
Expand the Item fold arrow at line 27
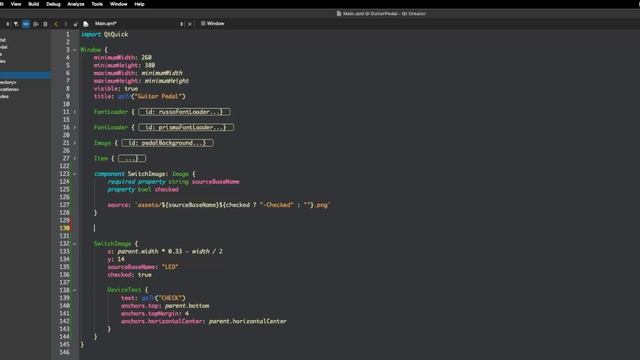click(x=75, y=158)
